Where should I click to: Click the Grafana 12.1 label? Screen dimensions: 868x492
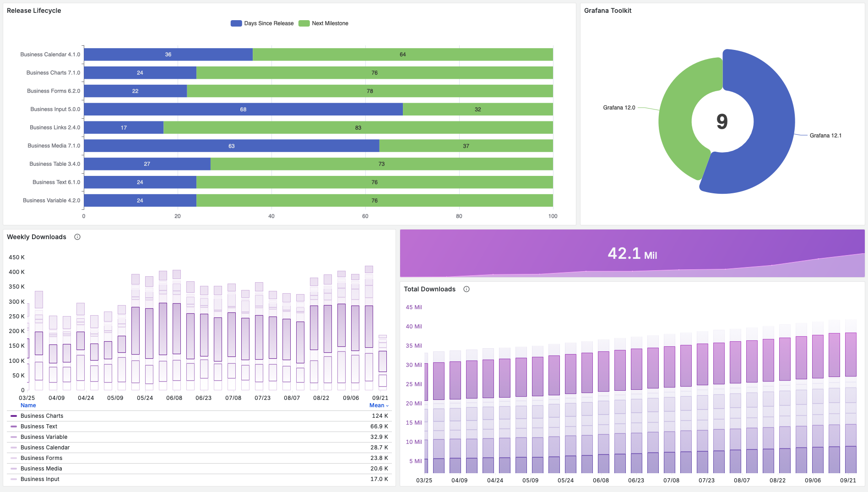[x=825, y=136]
